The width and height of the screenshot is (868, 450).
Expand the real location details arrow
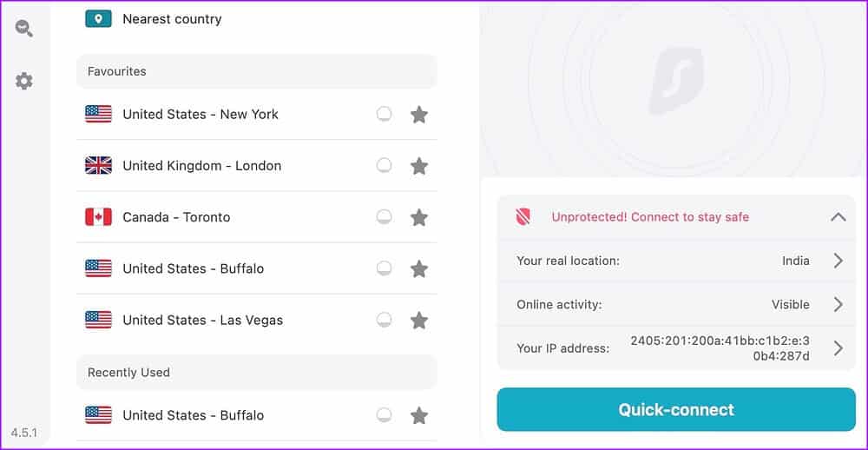coord(838,261)
